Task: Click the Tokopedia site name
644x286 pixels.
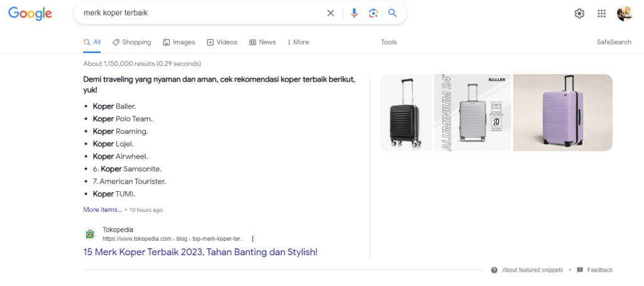Action: click(118, 230)
